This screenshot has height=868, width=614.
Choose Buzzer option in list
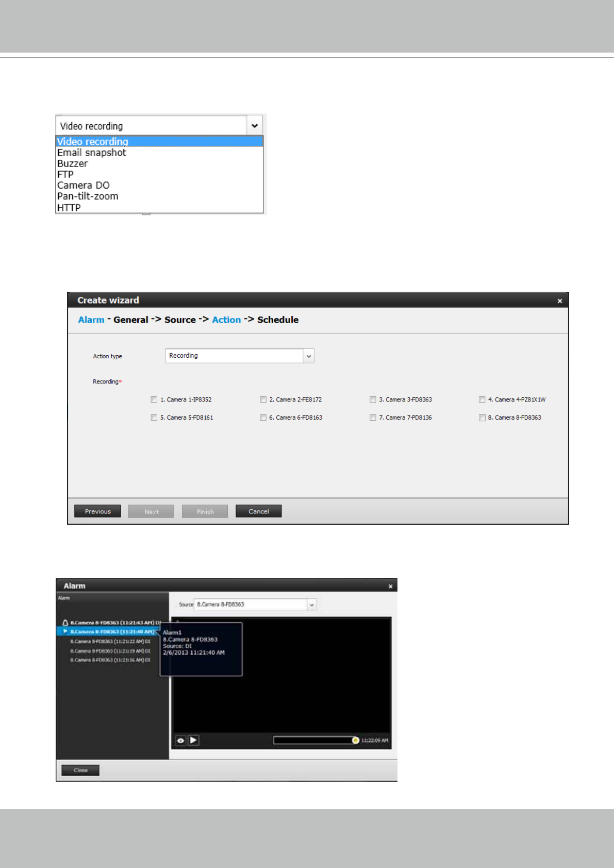159,163
